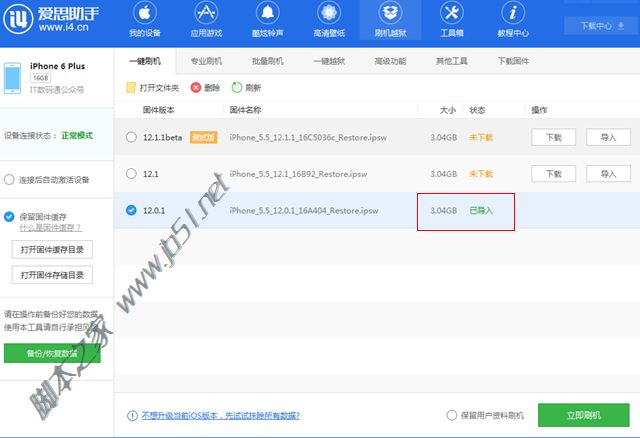Import the 12.1 firmware file
Viewport: 640px width, 438px height.
point(608,174)
